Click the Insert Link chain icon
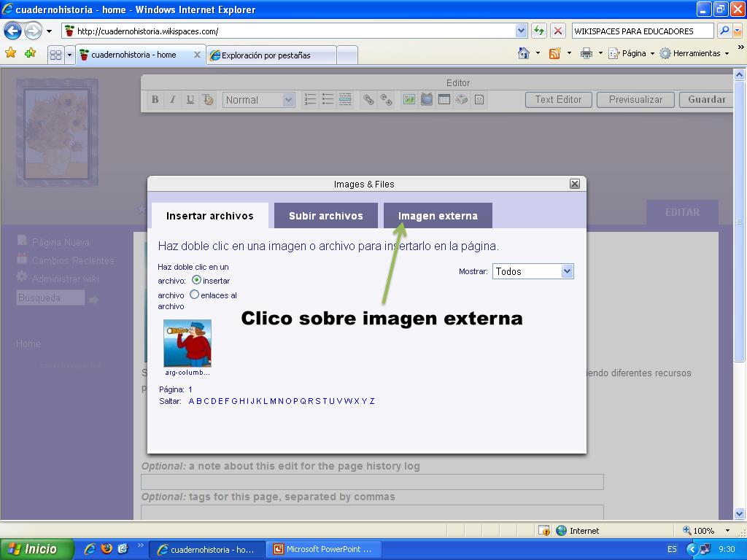Screen dimensions: 747x560 [368, 99]
